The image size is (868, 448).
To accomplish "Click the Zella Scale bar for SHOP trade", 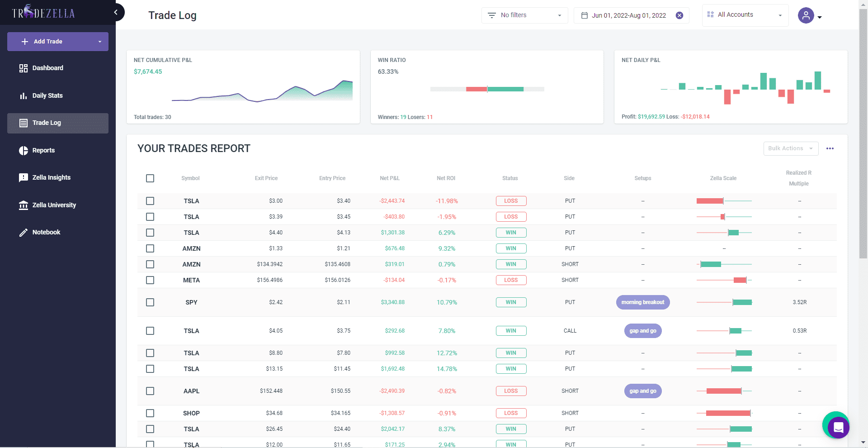I will click(724, 413).
